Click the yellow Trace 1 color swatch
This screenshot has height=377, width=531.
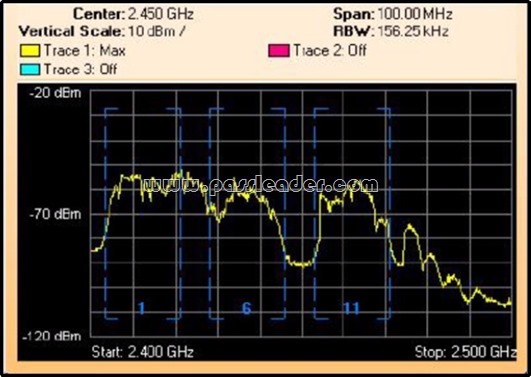pyautogui.click(x=30, y=51)
